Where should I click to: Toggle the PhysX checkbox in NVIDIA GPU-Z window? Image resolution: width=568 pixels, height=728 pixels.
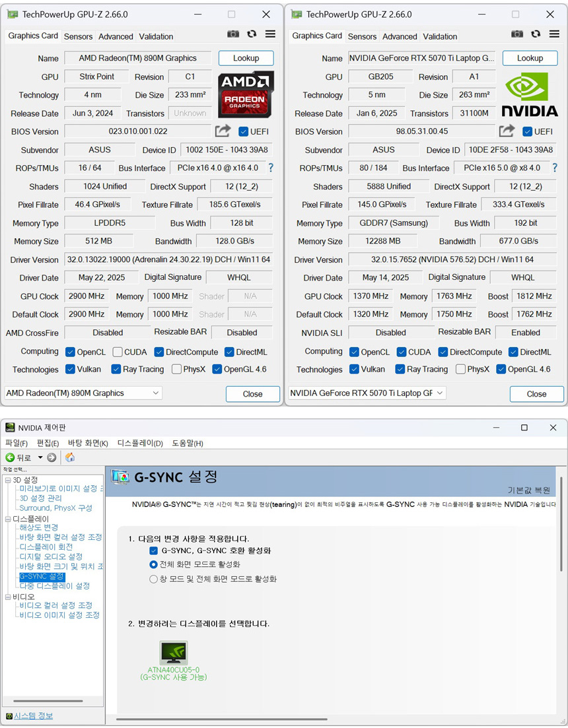point(460,369)
